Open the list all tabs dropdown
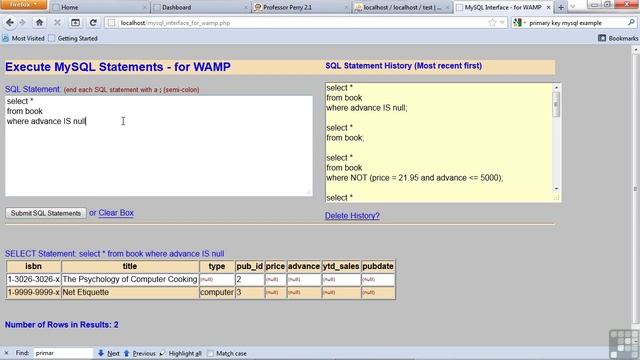Image resolution: width=640 pixels, height=360 pixels. coord(572,7)
